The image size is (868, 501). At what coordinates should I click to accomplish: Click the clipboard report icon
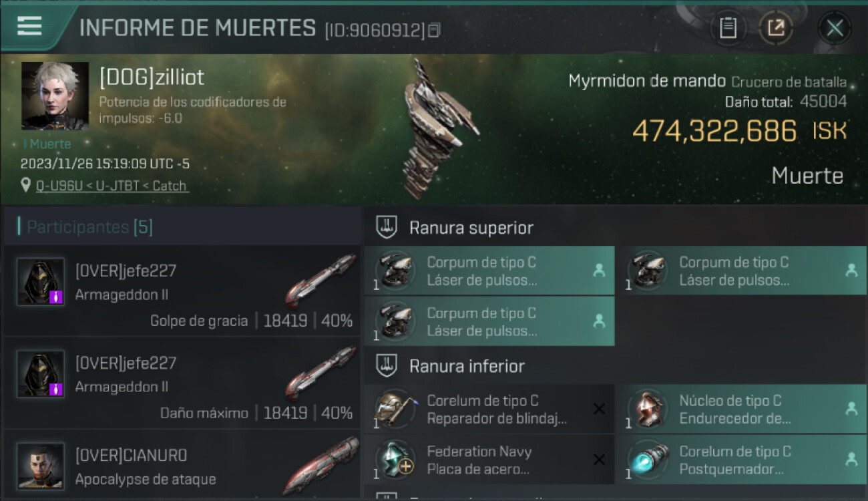pos(728,28)
